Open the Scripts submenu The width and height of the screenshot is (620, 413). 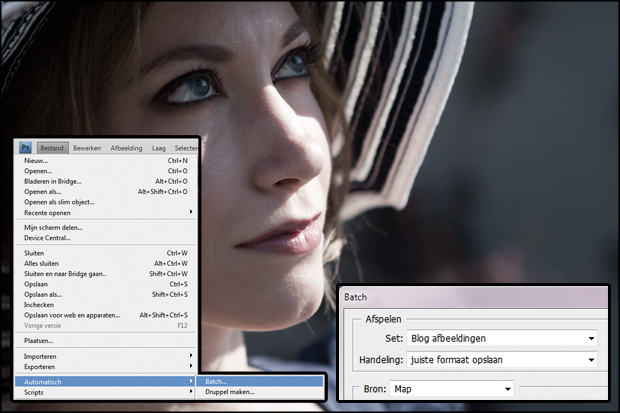pyautogui.click(x=35, y=392)
